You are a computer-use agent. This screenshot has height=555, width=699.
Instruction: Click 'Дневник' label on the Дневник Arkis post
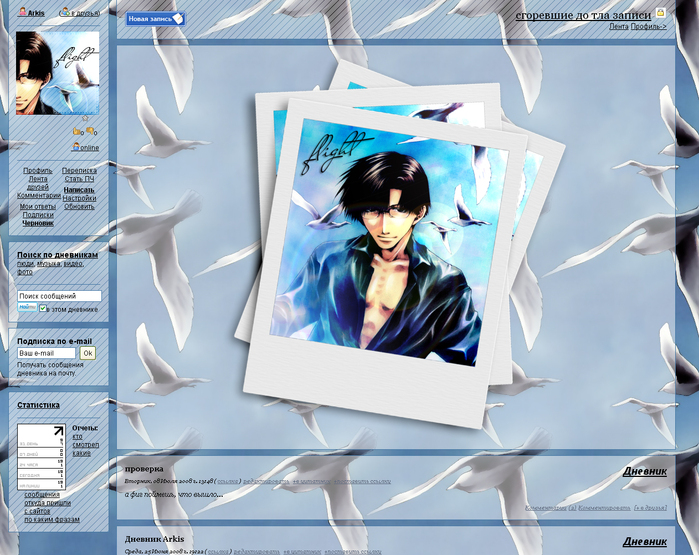point(645,542)
